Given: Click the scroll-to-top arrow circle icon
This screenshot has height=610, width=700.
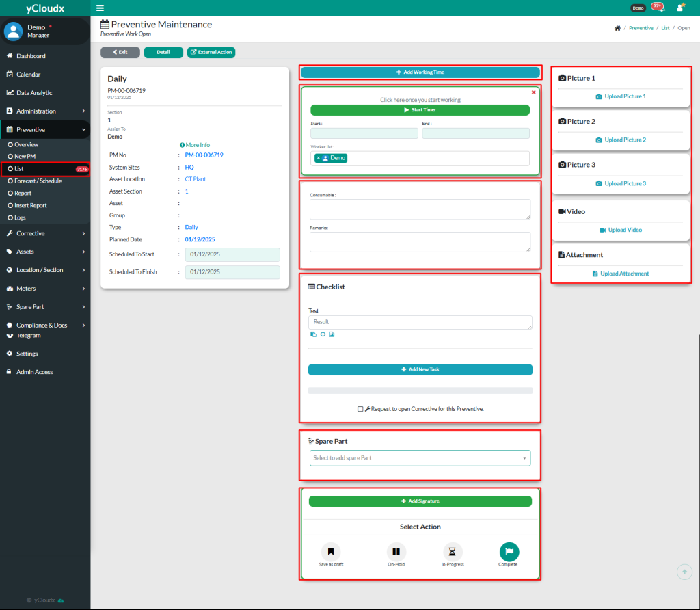Looking at the screenshot, I should point(684,572).
